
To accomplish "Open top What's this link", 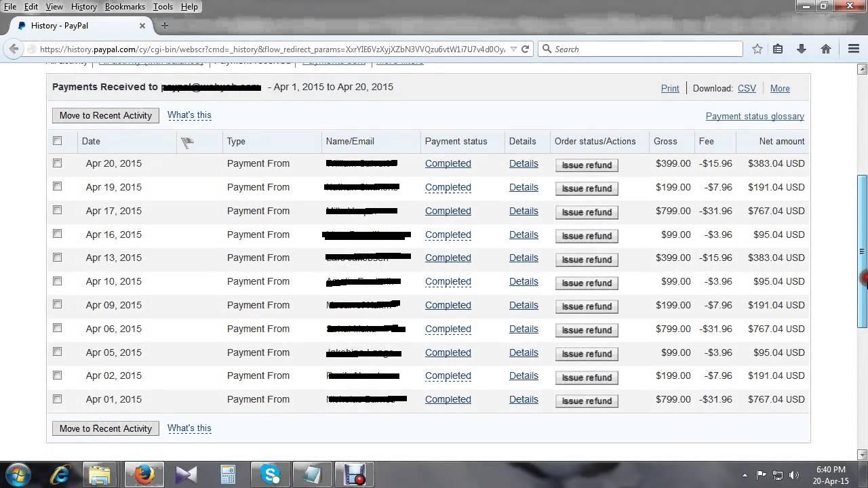I will click(x=189, y=115).
